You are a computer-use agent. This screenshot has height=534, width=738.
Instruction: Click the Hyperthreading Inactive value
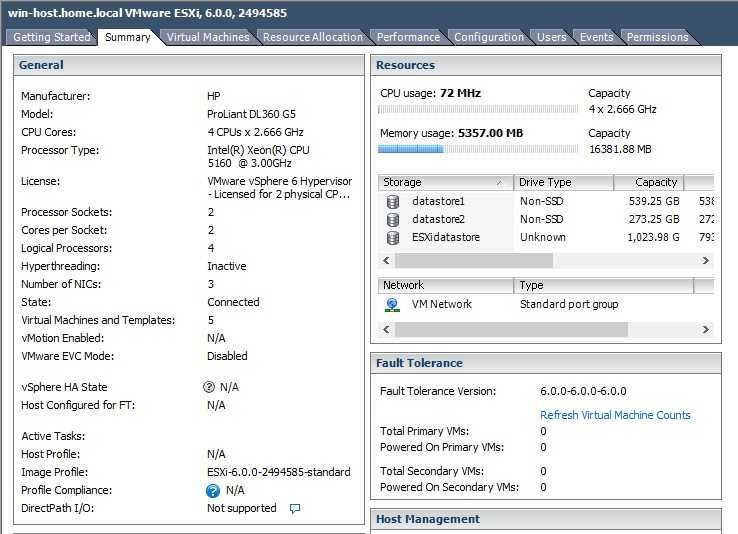pos(227,266)
